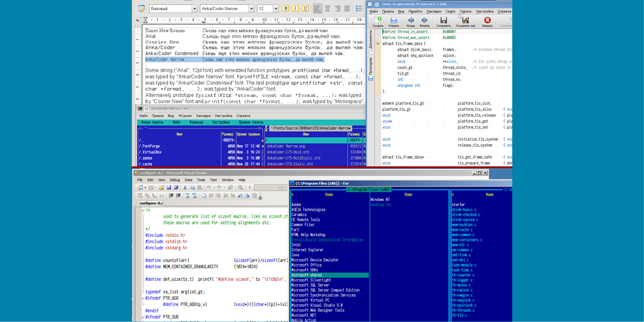This screenshot has width=644, height=322.
Task: Click Kate's Назад (Back) arrow icon
Action: pos(410,22)
